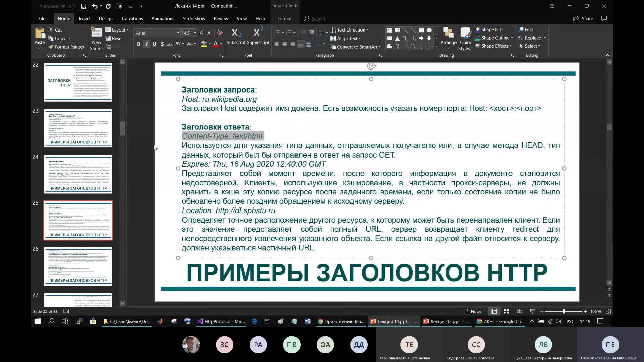The image size is (644, 362).
Task: Switch to the Animations tab
Action: coord(163,19)
